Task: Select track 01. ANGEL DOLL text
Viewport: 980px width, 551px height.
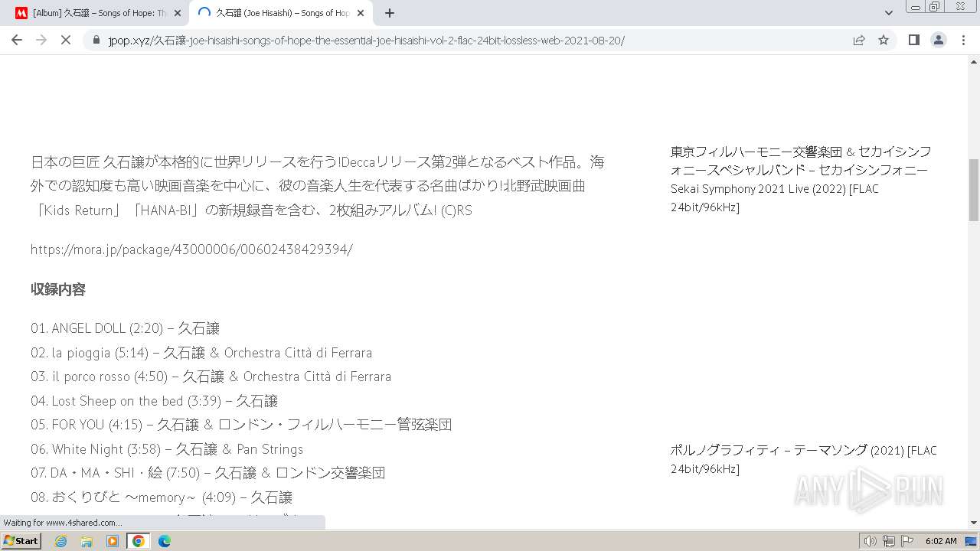Action: point(125,328)
